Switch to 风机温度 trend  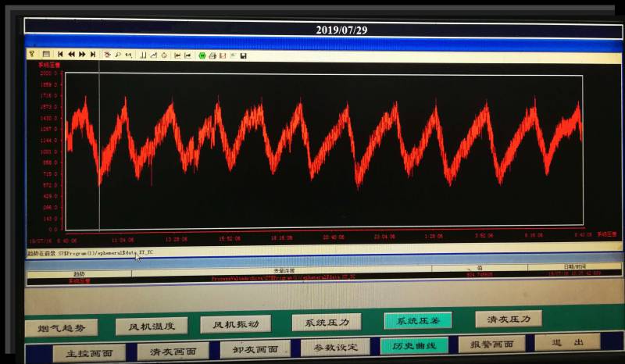tap(151, 326)
